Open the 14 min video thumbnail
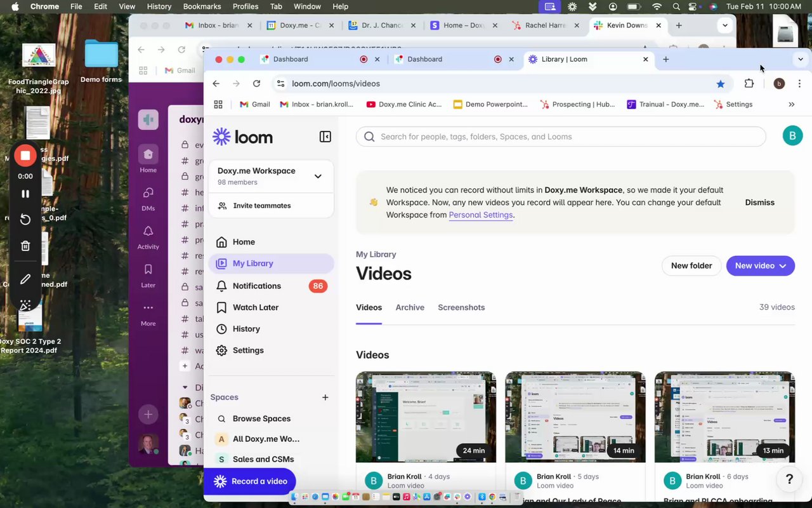The height and width of the screenshot is (508, 812). point(575,417)
